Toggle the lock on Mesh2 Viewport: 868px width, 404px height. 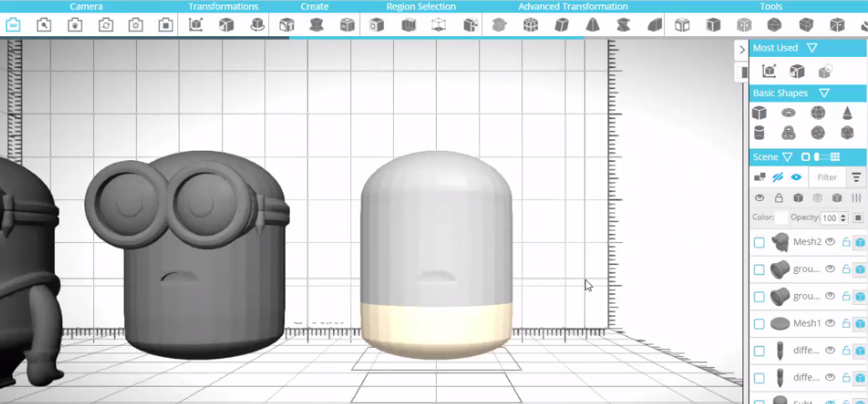tap(846, 242)
